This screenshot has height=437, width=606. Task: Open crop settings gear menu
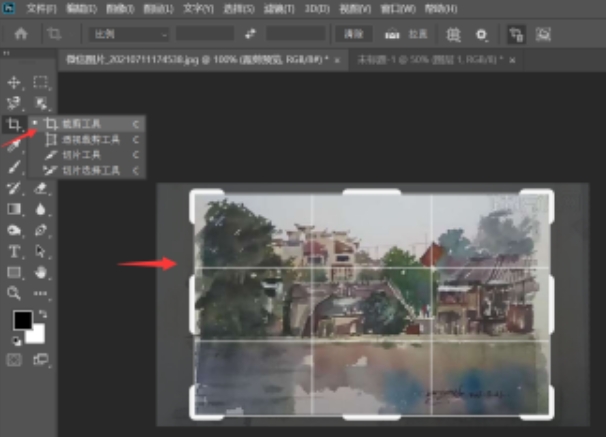coord(481,35)
